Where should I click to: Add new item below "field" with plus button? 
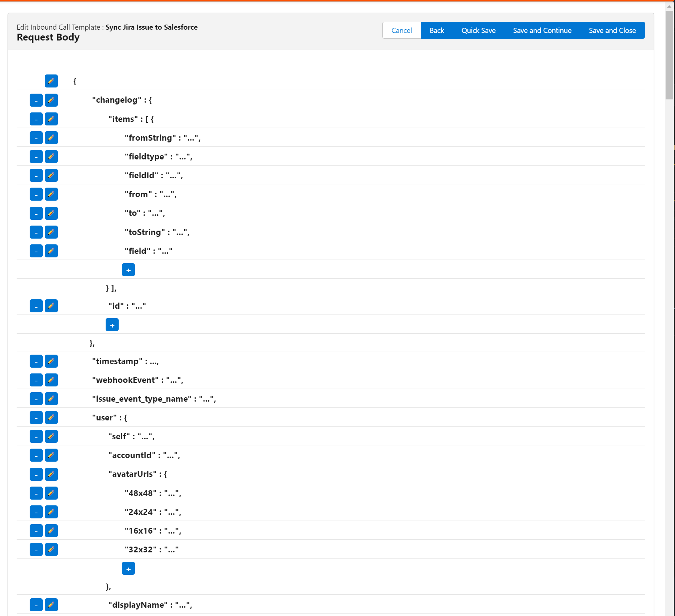pyautogui.click(x=128, y=270)
